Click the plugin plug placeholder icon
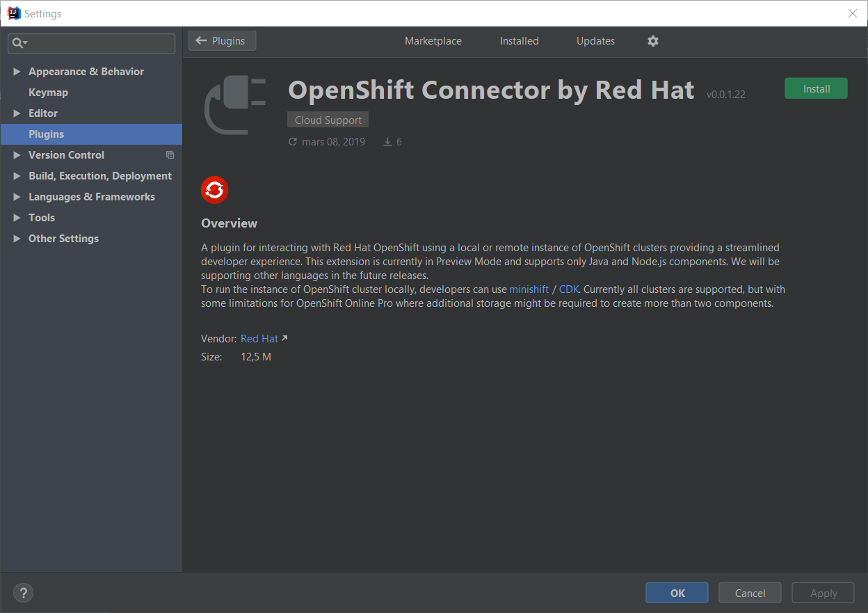The height and width of the screenshot is (613, 868). pos(235,106)
